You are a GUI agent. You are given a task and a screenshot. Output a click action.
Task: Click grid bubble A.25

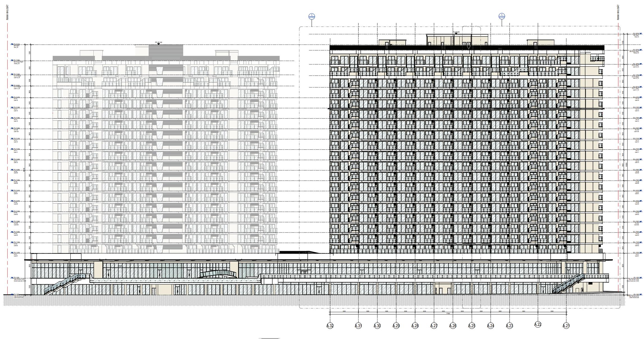(472, 326)
